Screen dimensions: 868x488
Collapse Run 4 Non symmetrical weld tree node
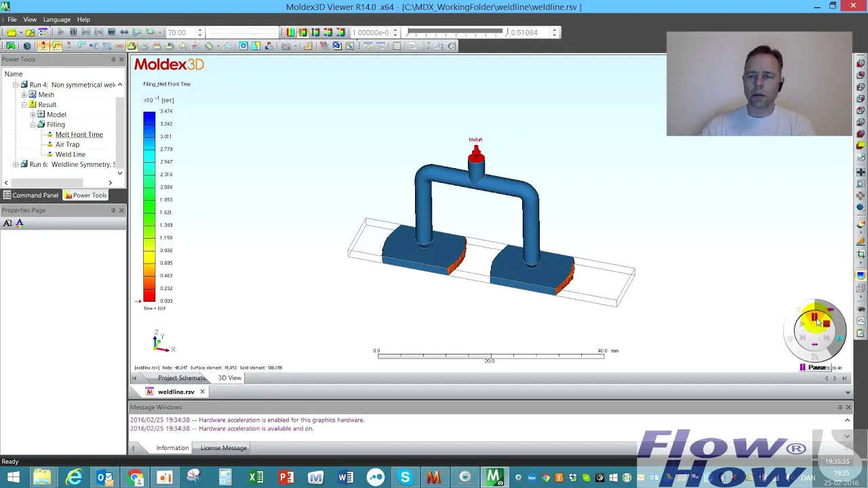point(16,85)
